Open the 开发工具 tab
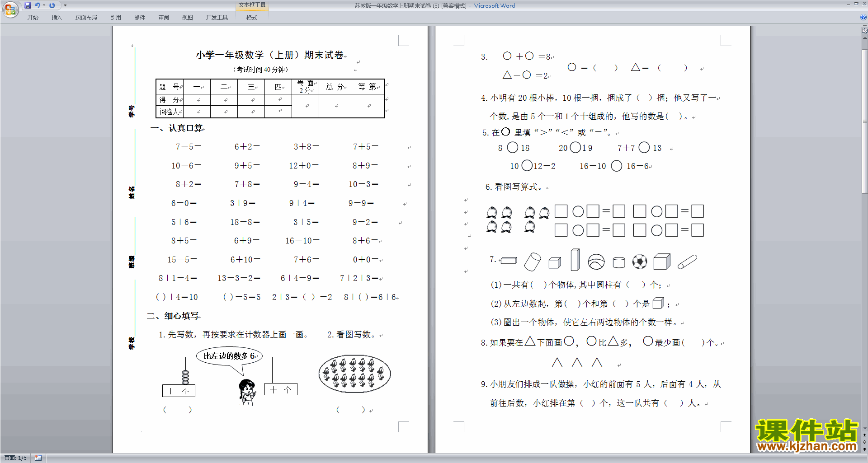This screenshot has height=463, width=868. click(217, 18)
